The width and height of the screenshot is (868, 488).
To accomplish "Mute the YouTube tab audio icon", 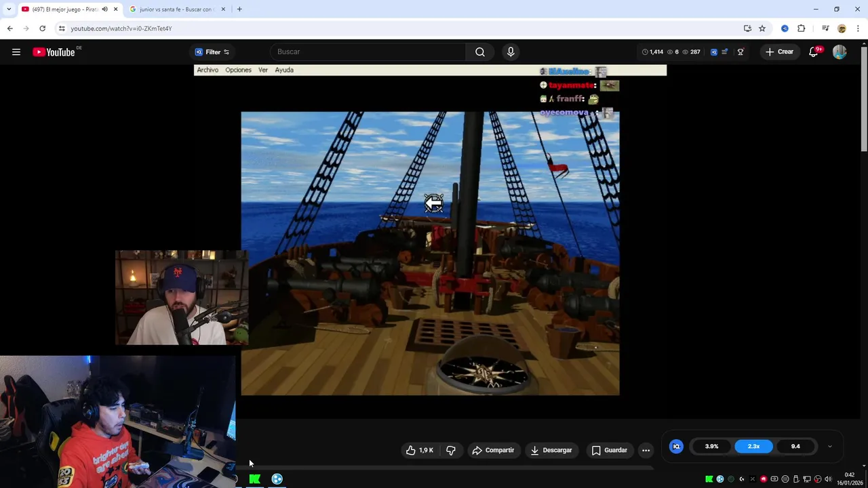I will [104, 9].
